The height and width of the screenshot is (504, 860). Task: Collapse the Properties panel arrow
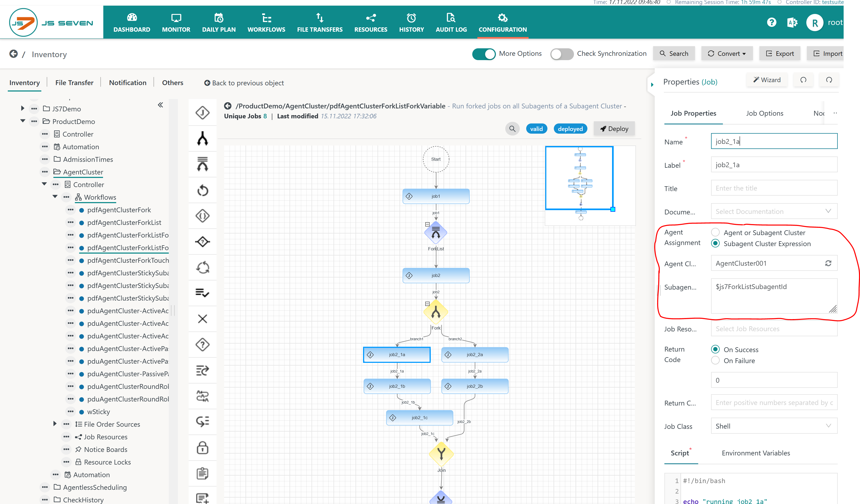(x=652, y=84)
